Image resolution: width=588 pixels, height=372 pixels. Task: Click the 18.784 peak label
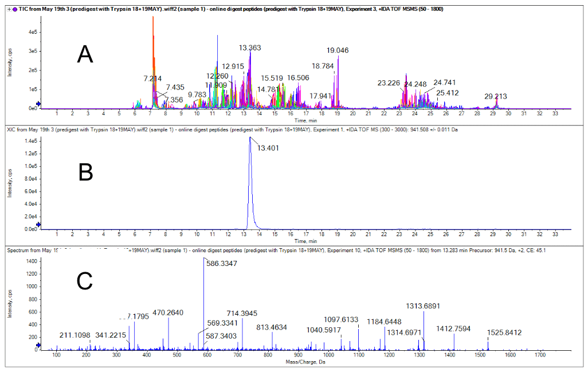323,66
